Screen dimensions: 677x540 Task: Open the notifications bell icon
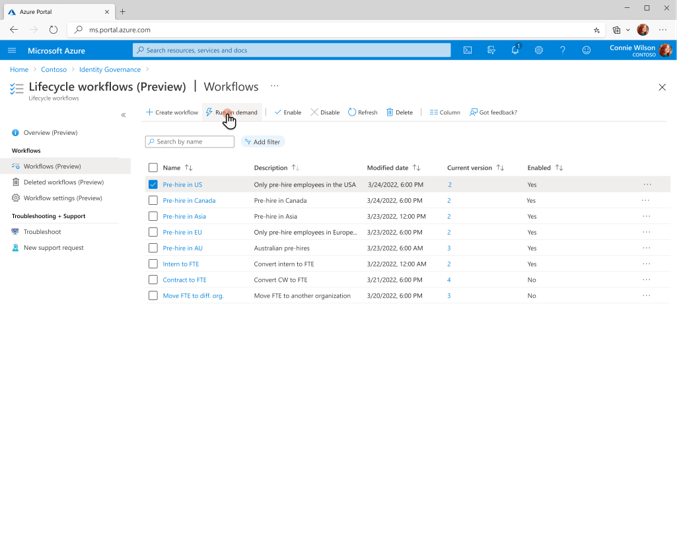[x=515, y=50]
